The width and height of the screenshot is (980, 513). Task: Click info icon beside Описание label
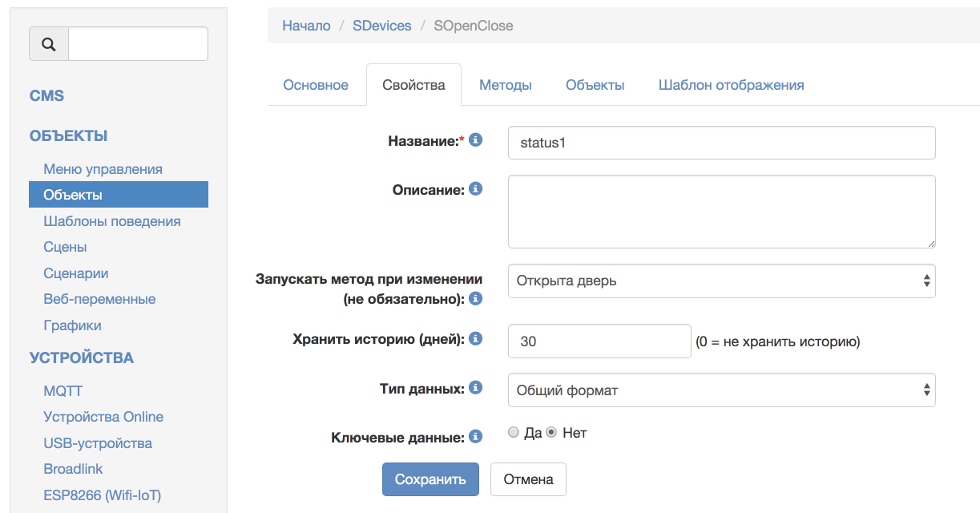[x=475, y=189]
